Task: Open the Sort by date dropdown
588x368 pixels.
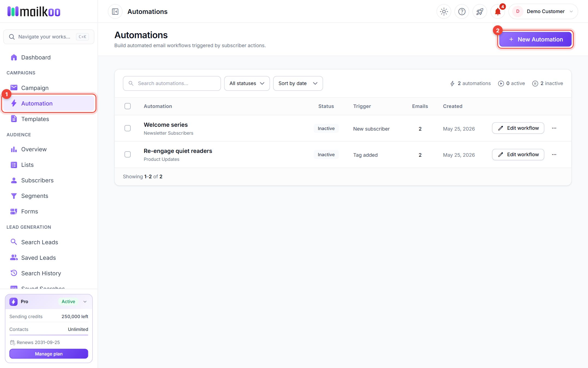Action: (x=298, y=83)
